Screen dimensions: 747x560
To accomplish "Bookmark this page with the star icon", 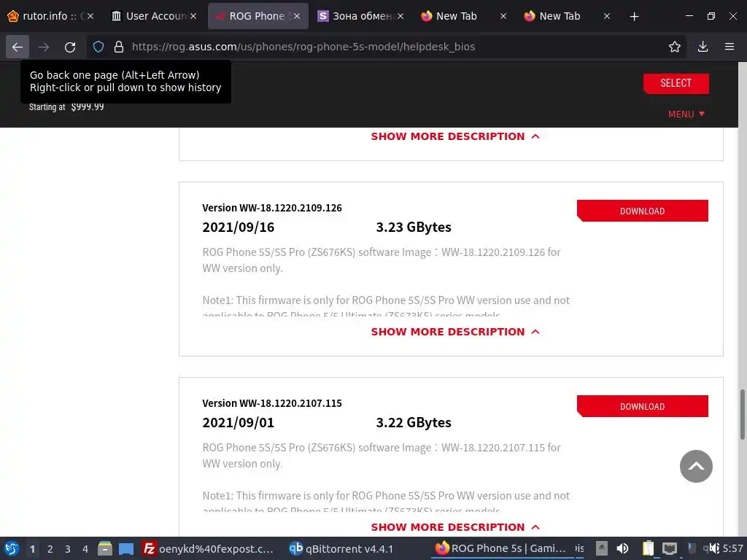I will (675, 47).
